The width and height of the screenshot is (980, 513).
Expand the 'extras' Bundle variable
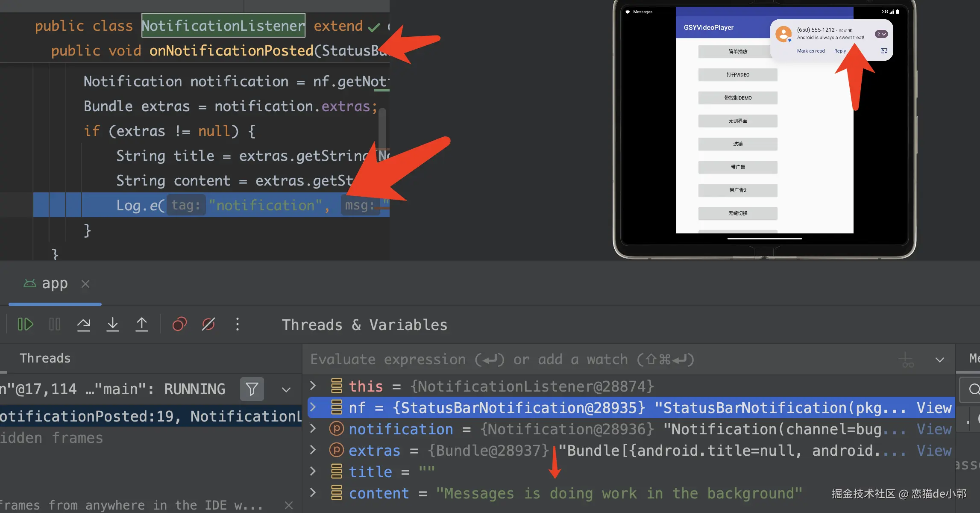(313, 450)
